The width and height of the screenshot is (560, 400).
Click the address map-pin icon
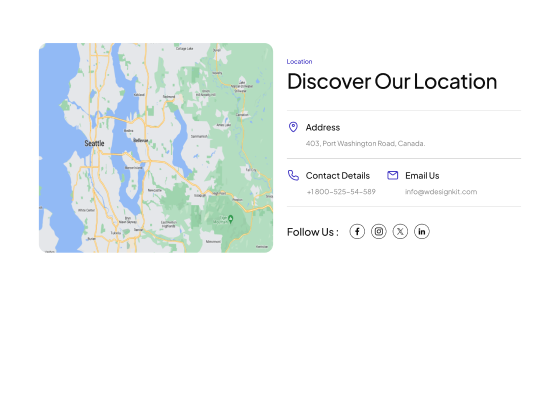click(293, 127)
